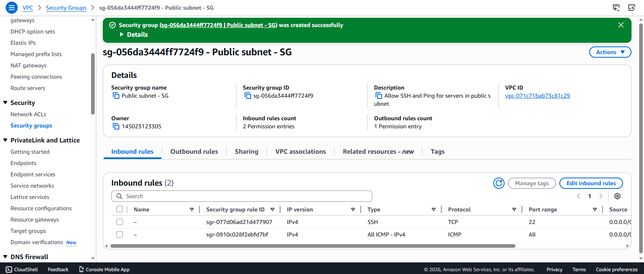Collapse PrivateLink and Lattice section
Screen dimensions: 644x274
[5, 140]
